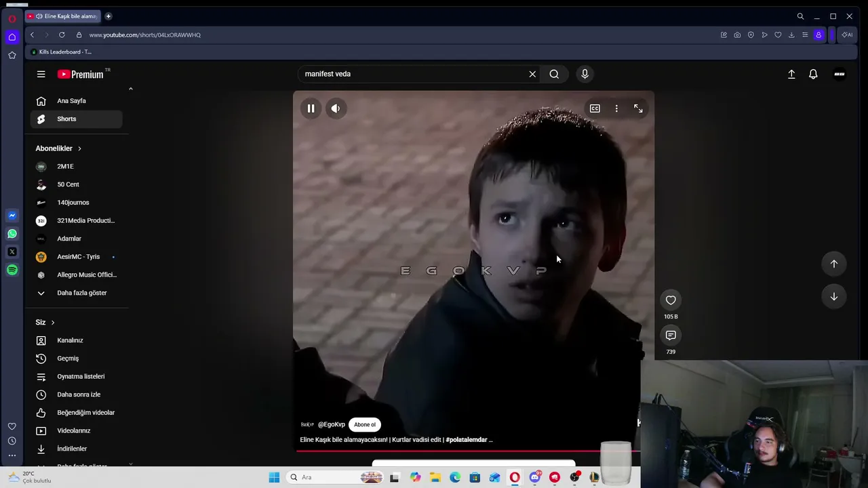Seek on the Shorts red progress bar
The image size is (868, 488).
(x=468, y=451)
